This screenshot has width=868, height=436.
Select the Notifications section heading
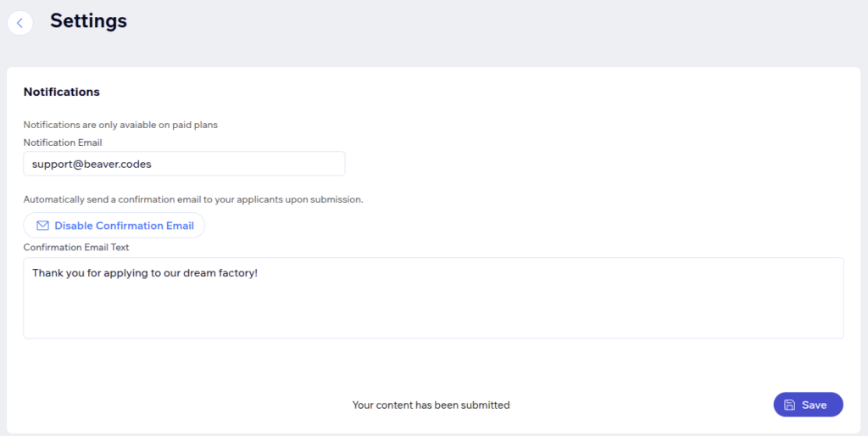(x=61, y=92)
